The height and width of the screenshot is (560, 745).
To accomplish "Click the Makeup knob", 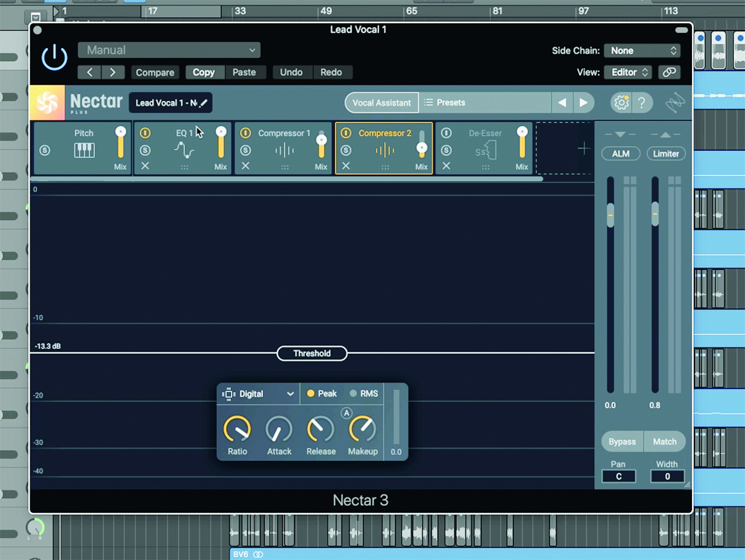I will click(363, 429).
